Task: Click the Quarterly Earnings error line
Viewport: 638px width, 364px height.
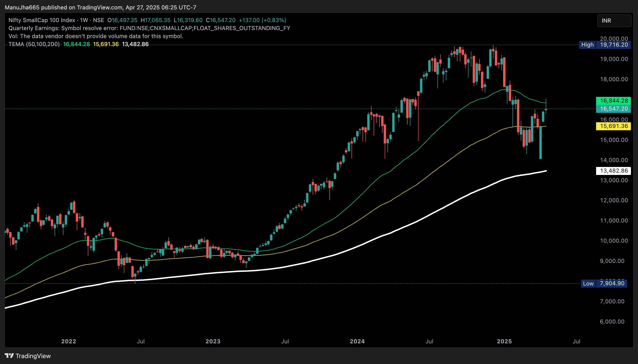Action: point(149,28)
